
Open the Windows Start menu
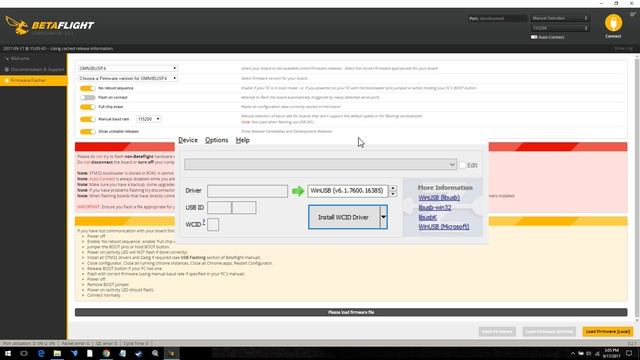[8, 353]
